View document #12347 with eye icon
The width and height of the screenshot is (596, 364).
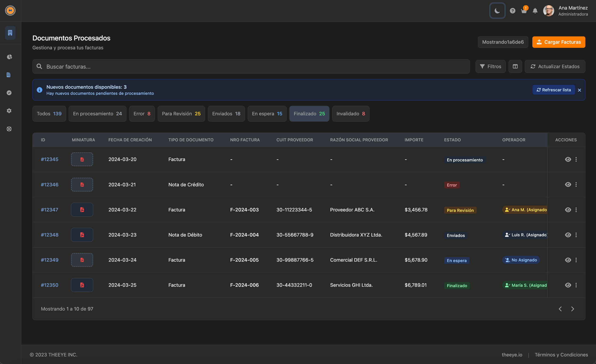point(568,210)
